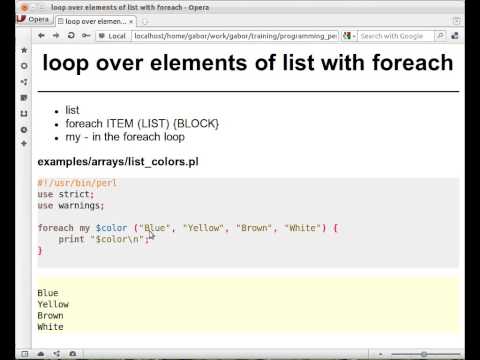Screen dimensions: 480x360
Task: Reload the current page
Action: pyautogui.click(x=71, y=35)
